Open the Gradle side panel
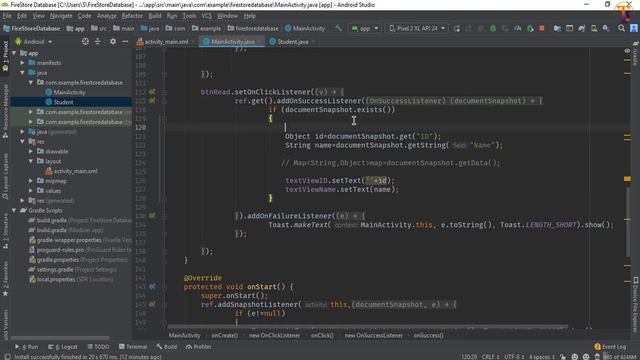The width and height of the screenshot is (640, 360). [636, 54]
